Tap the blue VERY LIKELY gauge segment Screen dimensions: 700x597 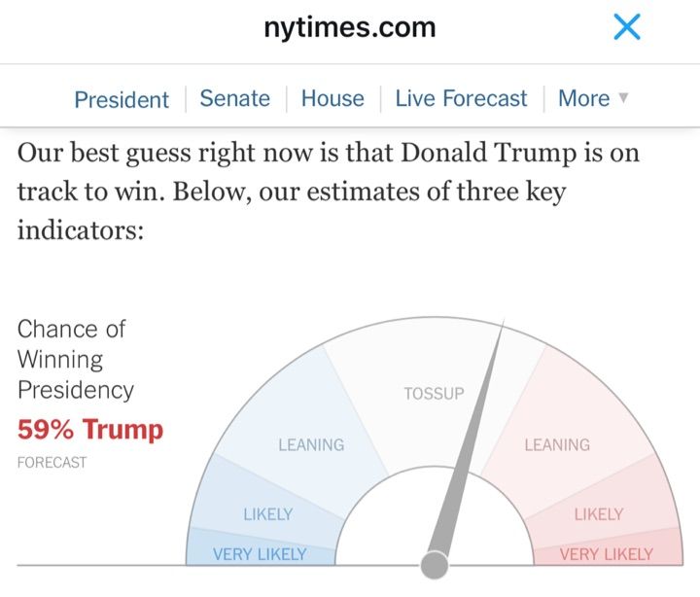tap(259, 554)
